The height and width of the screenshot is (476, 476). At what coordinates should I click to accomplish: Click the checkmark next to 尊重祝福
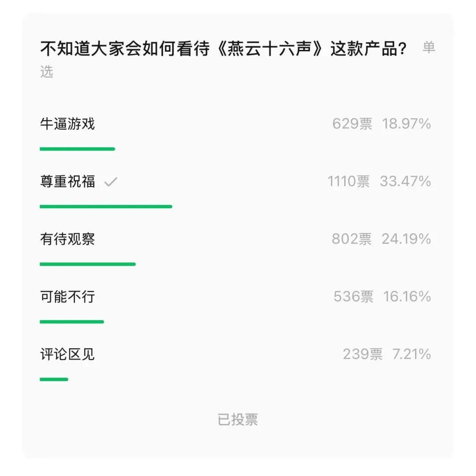111,182
